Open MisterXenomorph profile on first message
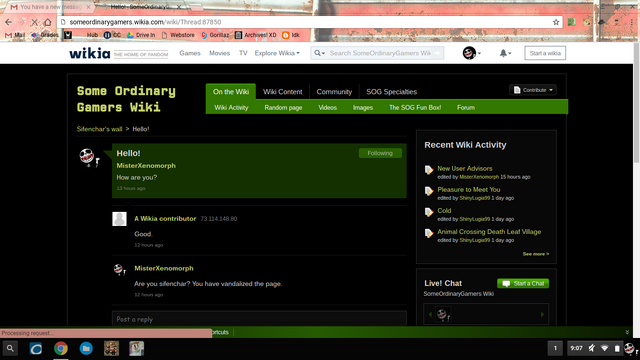The width and height of the screenshot is (640, 360). [146, 165]
